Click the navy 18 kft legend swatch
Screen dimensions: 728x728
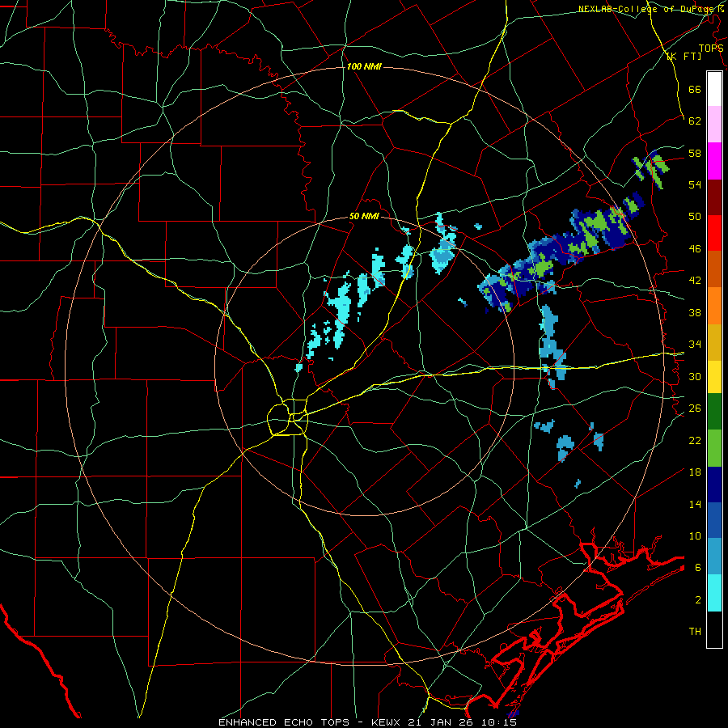[x=714, y=485]
